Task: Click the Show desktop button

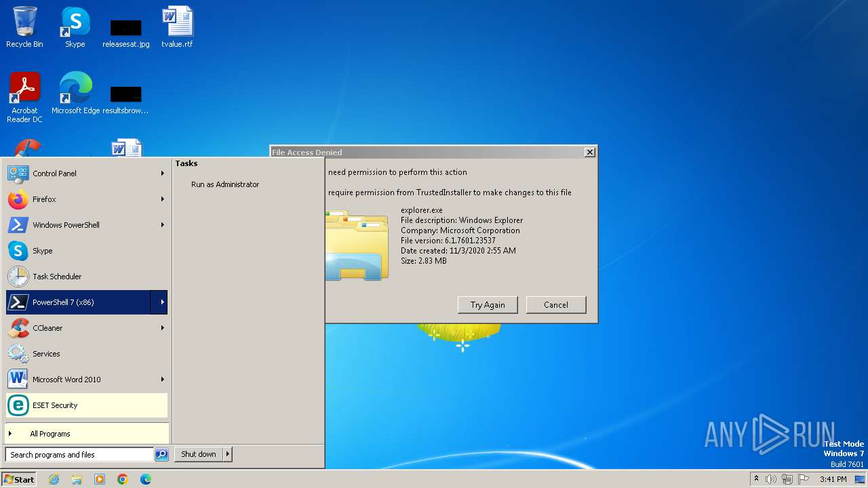Action: pyautogui.click(x=861, y=479)
